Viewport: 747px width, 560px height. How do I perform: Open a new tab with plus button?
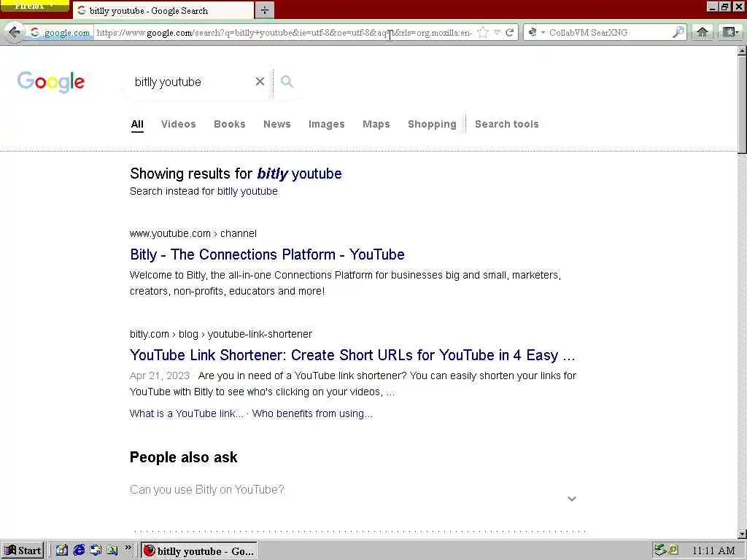click(x=264, y=10)
